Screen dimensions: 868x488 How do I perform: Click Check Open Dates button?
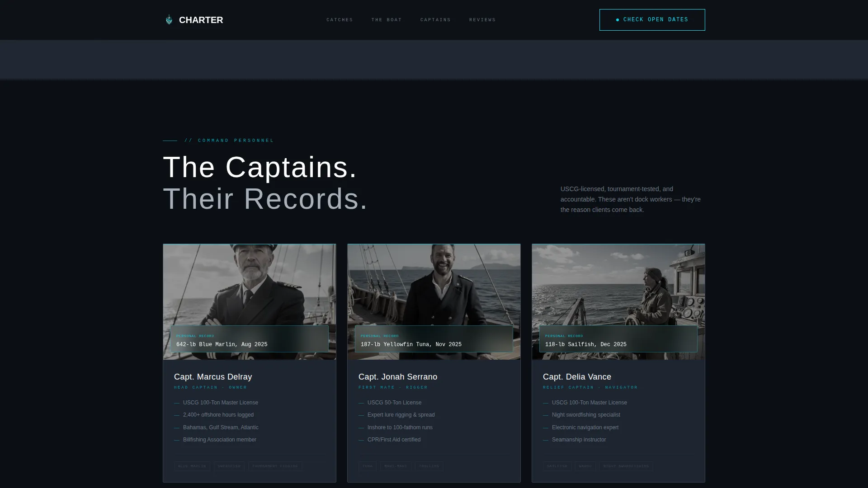pyautogui.click(x=652, y=20)
